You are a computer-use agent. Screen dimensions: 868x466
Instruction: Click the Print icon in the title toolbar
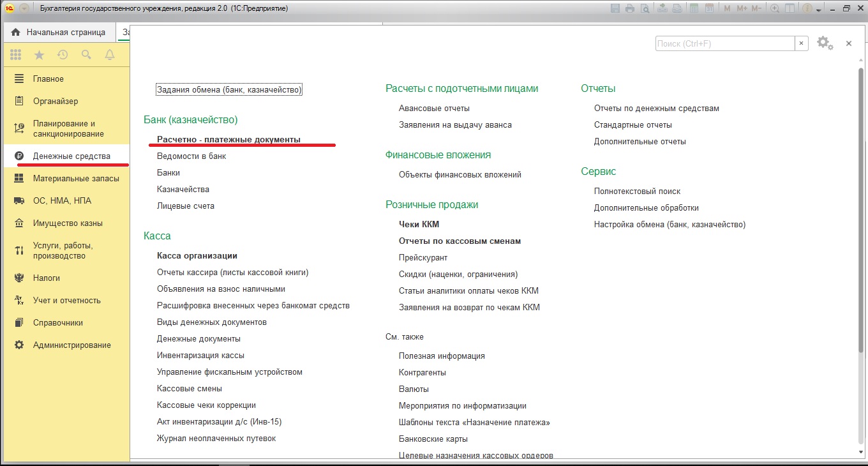click(x=630, y=9)
